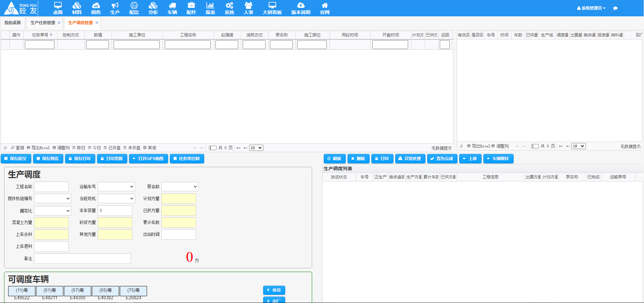Click the 异常处理 button

click(410, 159)
